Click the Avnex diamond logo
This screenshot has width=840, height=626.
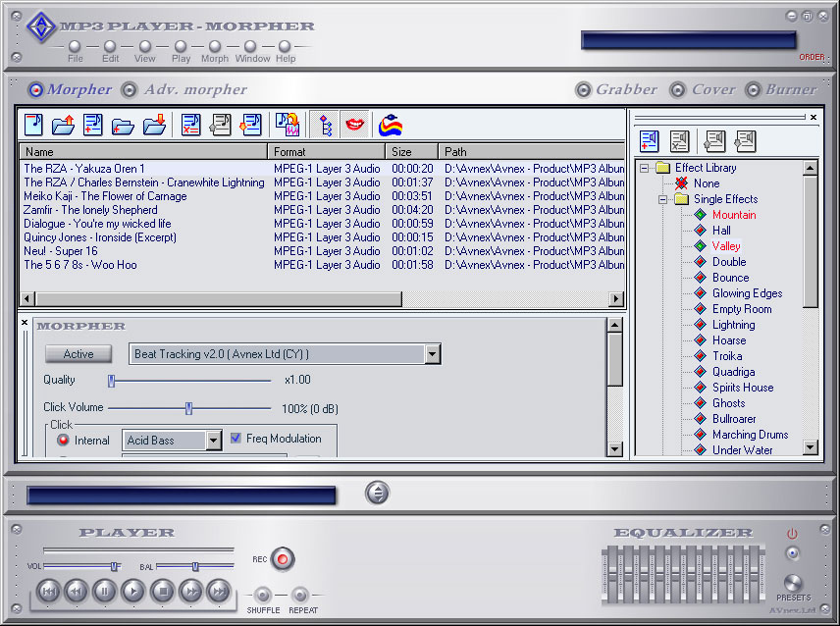click(41, 26)
